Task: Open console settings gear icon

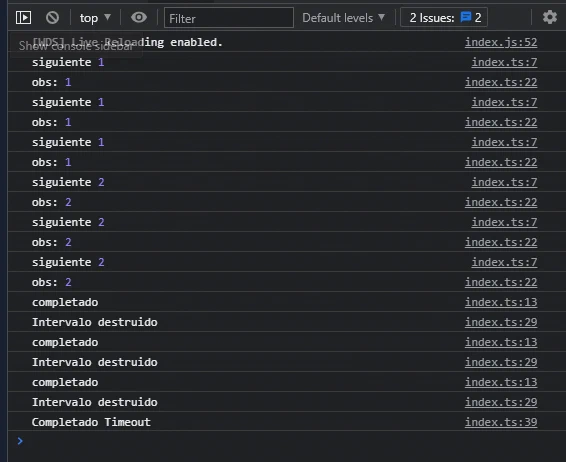Action: pos(550,17)
